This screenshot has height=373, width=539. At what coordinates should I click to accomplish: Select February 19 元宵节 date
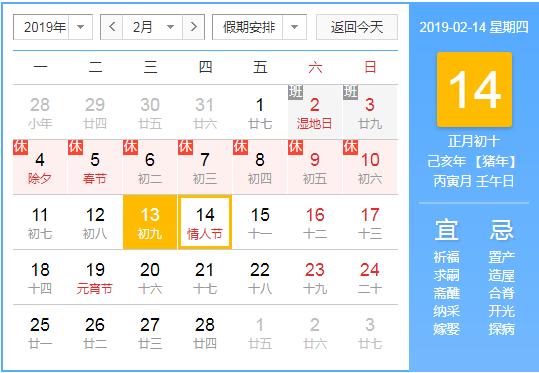coord(95,277)
